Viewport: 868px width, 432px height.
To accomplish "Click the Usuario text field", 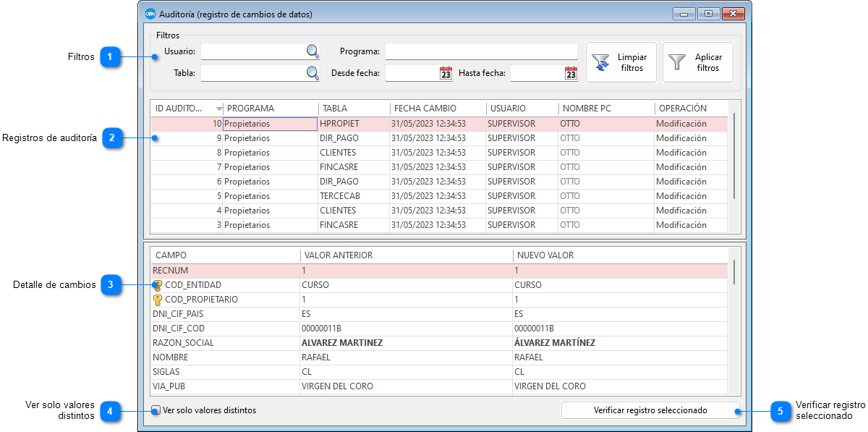I will coord(252,51).
